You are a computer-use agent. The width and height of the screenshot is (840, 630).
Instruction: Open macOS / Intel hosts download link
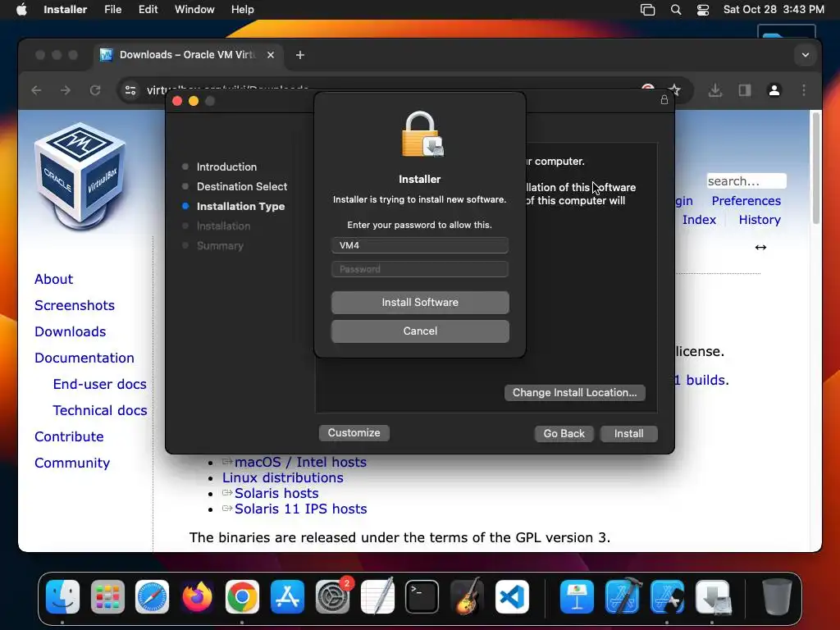pyautogui.click(x=300, y=463)
